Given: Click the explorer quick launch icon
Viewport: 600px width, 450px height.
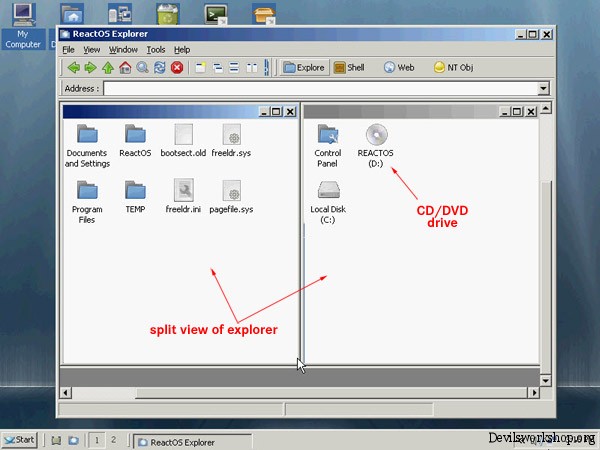Looking at the screenshot, I should (73, 441).
